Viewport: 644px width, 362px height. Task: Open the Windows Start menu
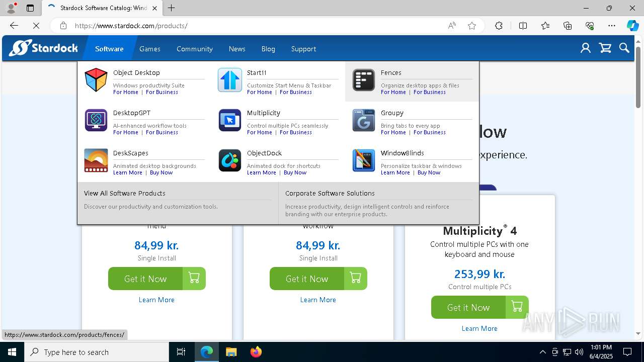coord(12,352)
